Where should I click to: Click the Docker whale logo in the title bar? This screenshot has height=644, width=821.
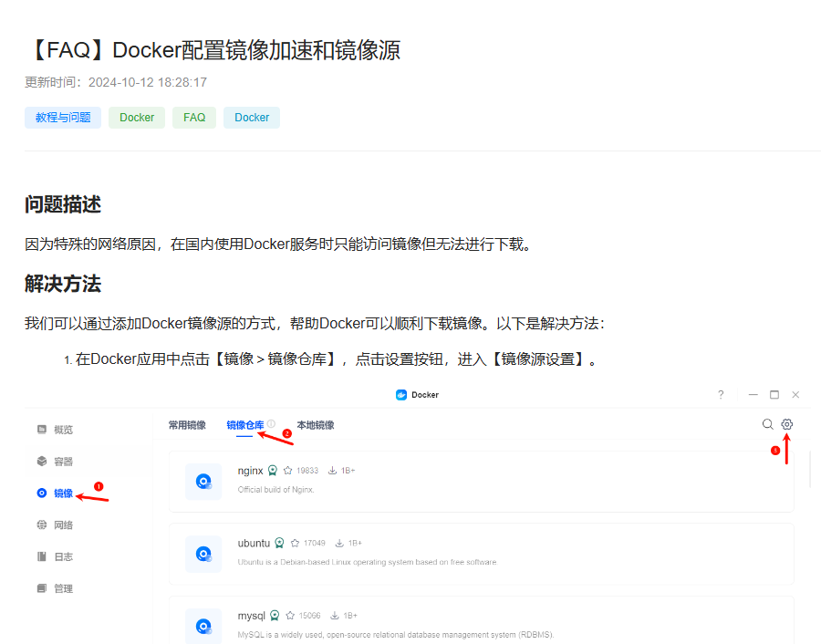tap(400, 394)
